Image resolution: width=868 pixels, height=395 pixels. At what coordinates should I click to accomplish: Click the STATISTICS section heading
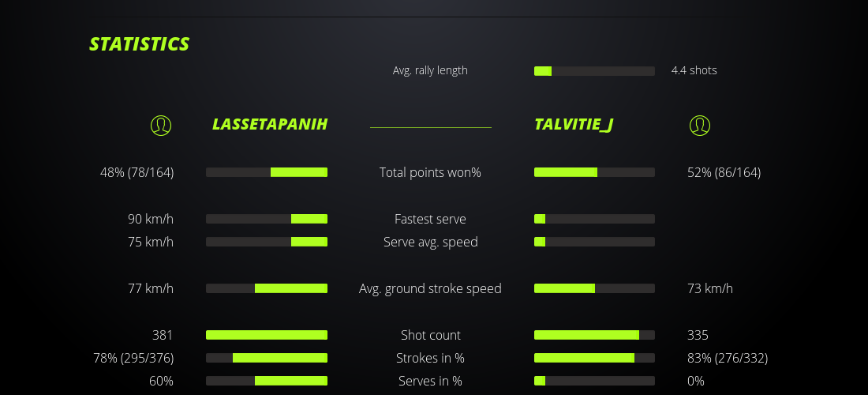coord(139,44)
